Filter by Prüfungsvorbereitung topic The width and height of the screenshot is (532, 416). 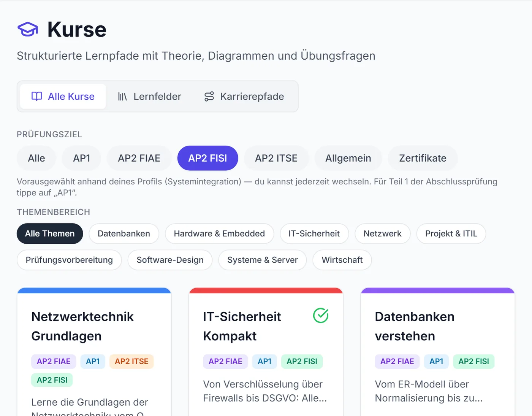coord(69,260)
